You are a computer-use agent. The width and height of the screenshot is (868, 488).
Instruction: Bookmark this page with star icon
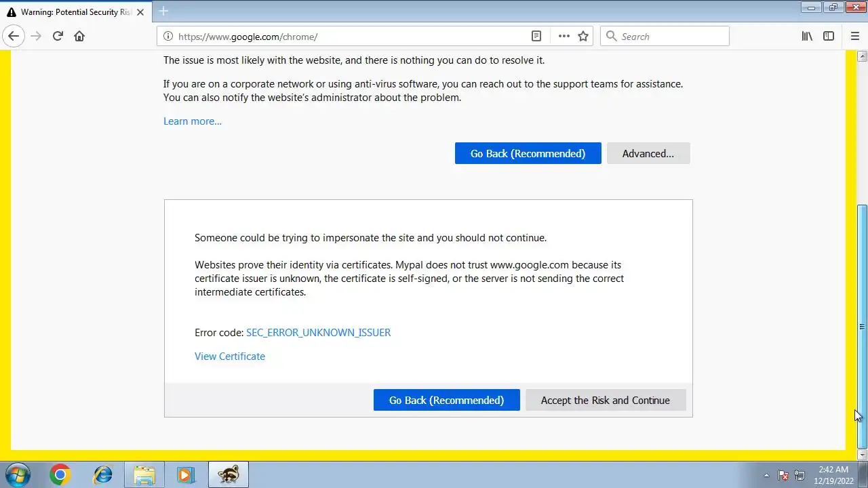pos(583,37)
